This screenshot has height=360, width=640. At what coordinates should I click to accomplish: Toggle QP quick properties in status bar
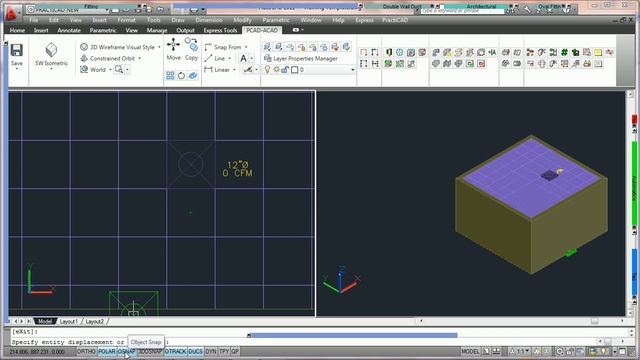point(235,351)
